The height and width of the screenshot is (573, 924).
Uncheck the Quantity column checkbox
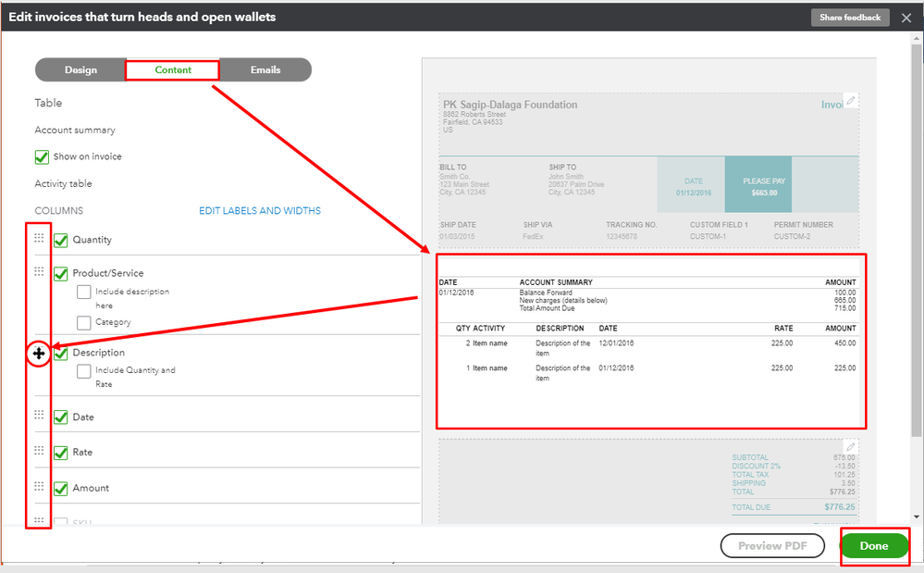click(x=61, y=240)
